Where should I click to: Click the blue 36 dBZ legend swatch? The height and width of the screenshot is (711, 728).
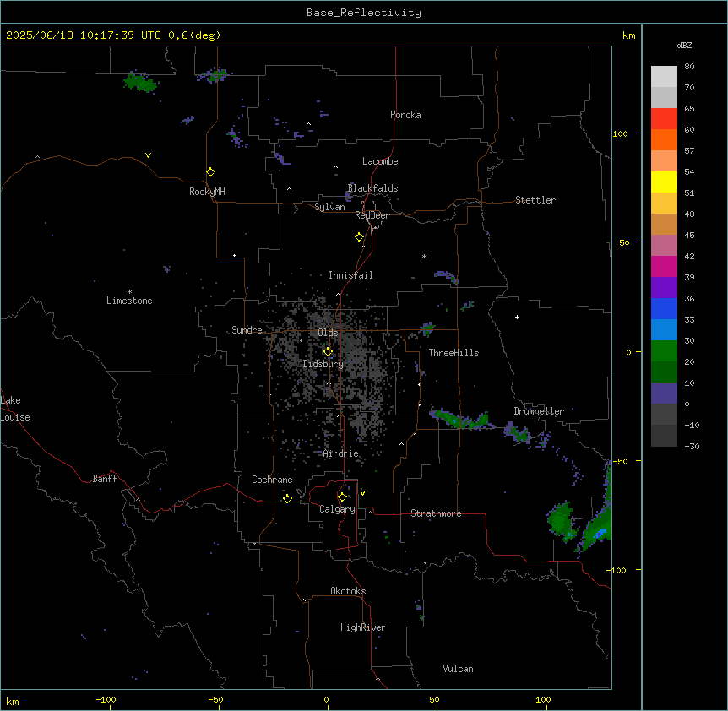[x=664, y=308]
